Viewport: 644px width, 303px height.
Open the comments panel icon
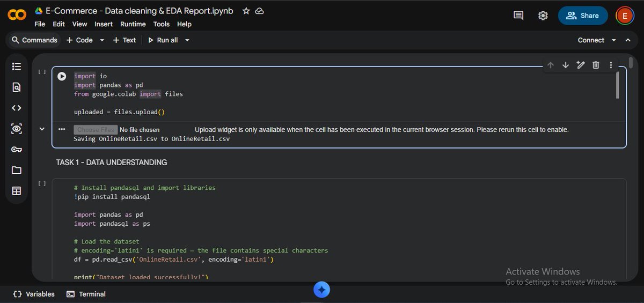click(x=518, y=16)
